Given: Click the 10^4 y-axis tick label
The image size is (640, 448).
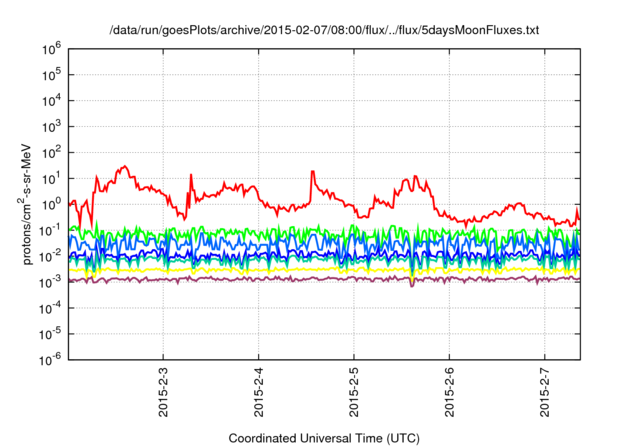Looking at the screenshot, I should coord(51,100).
